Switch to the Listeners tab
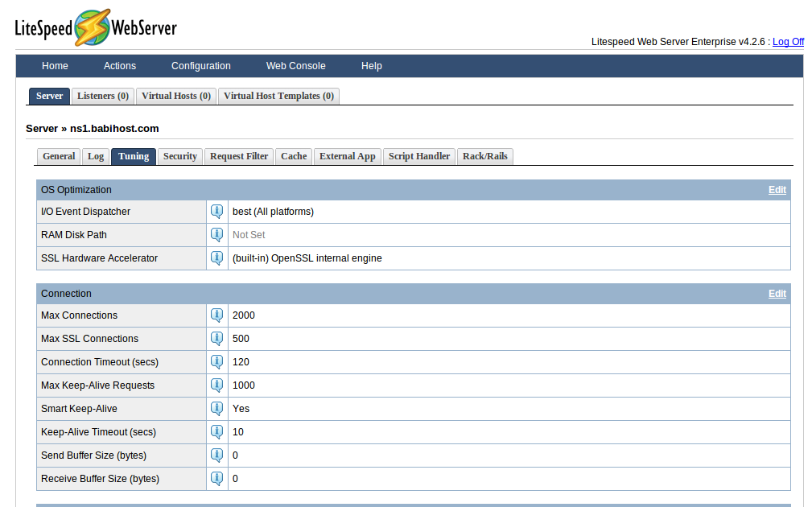 coord(103,96)
